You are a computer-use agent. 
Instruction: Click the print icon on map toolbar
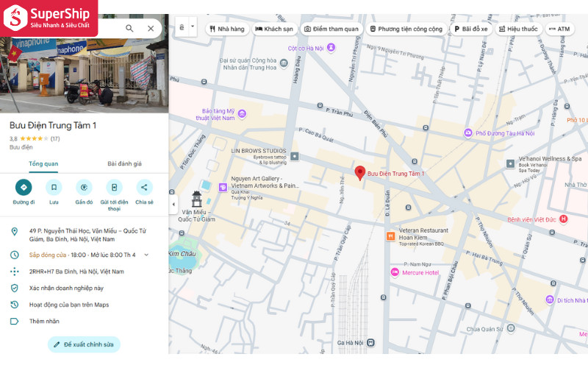click(x=182, y=27)
